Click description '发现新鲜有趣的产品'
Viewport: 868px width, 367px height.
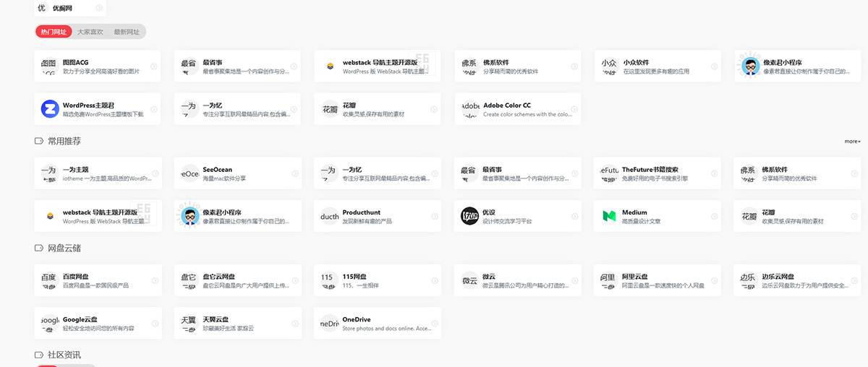click(x=367, y=220)
